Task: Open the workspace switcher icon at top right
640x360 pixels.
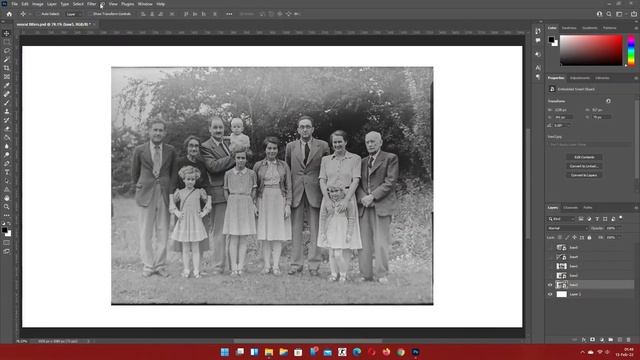Action: click(619, 14)
